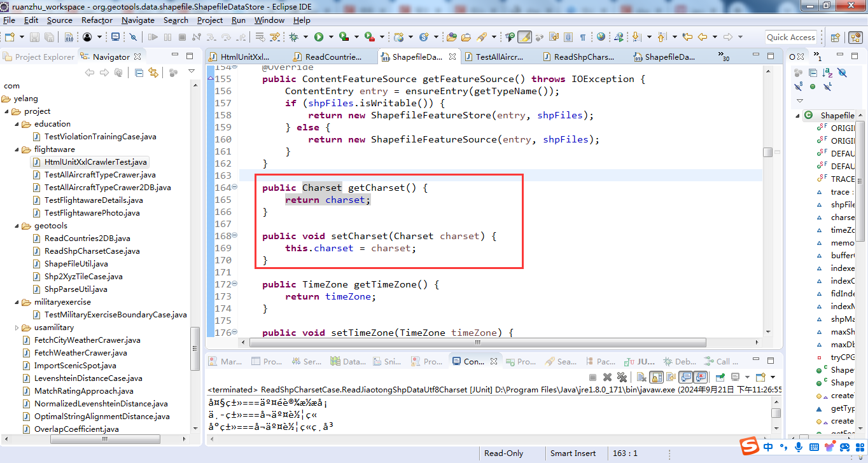The width and height of the screenshot is (868, 463).
Task: Click Show Whitespace Characters pilcrow icon
Action: point(582,37)
